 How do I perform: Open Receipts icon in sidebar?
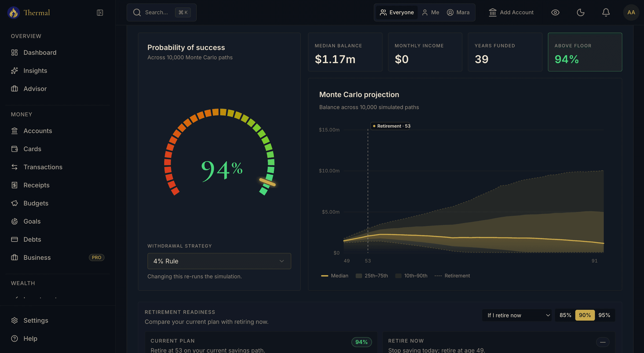point(14,185)
